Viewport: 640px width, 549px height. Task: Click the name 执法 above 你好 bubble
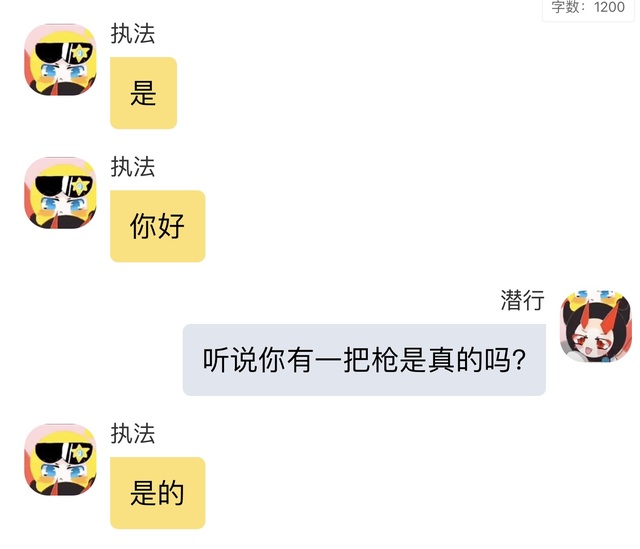133,167
